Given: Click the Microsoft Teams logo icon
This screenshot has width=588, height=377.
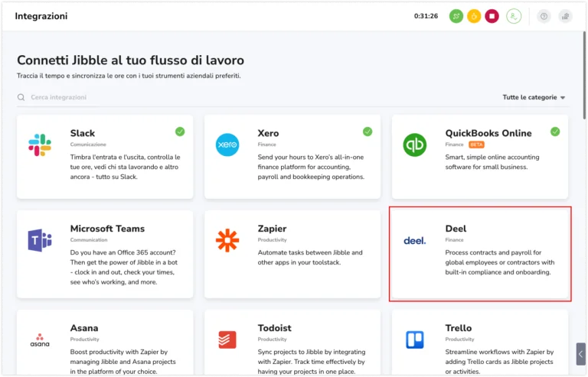Looking at the screenshot, I should coord(40,240).
